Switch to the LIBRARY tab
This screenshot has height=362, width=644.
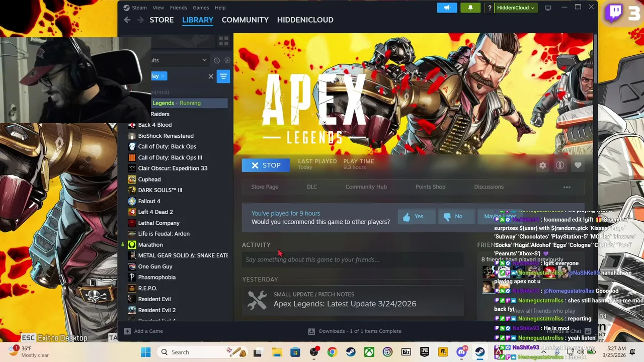coord(198,20)
